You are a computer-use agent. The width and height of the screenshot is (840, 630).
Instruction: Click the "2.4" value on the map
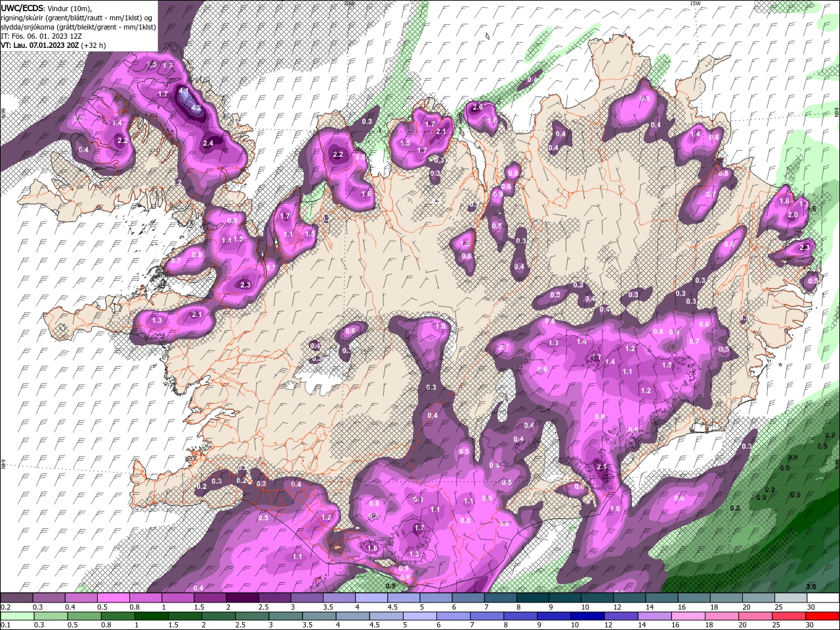[x=209, y=143]
